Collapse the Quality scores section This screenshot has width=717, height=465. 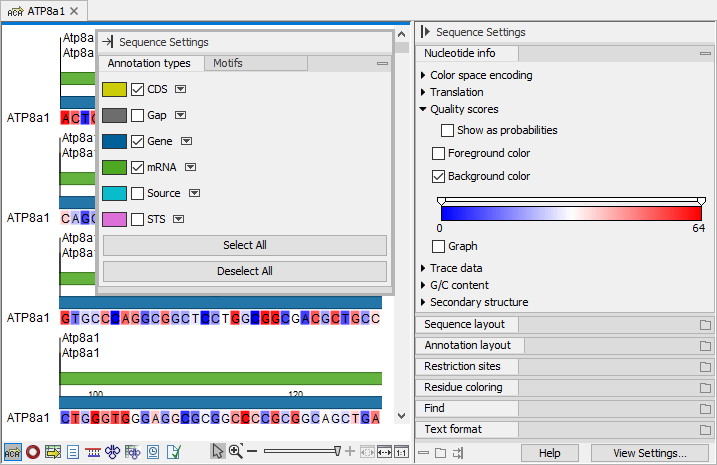pyautogui.click(x=423, y=109)
